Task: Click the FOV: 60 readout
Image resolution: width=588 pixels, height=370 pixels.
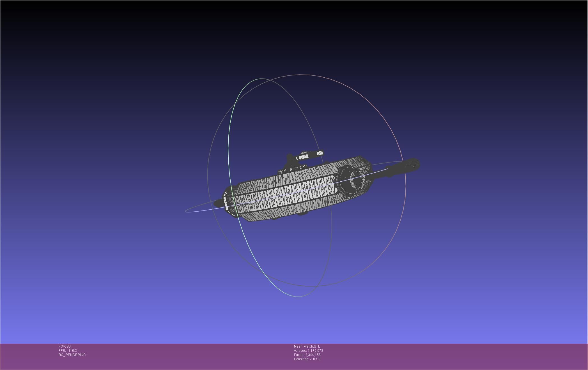Action: click(x=65, y=346)
